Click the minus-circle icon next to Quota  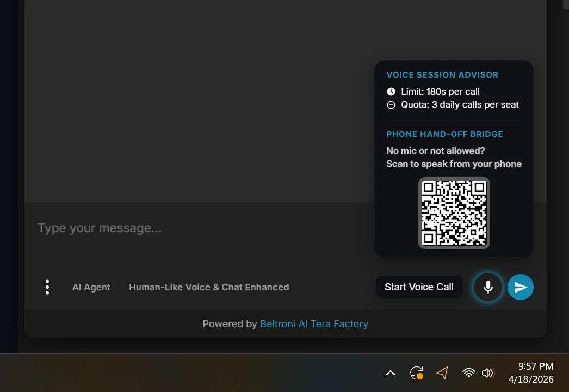pos(391,105)
